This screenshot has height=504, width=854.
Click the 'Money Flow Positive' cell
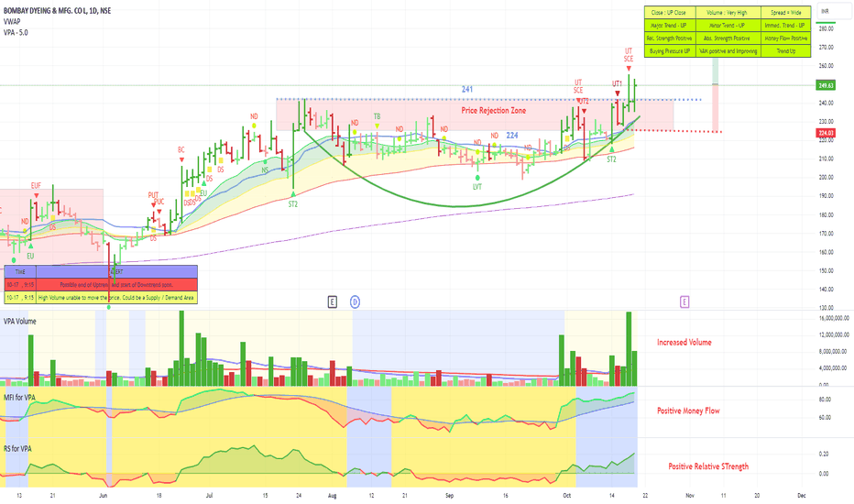[x=785, y=38]
